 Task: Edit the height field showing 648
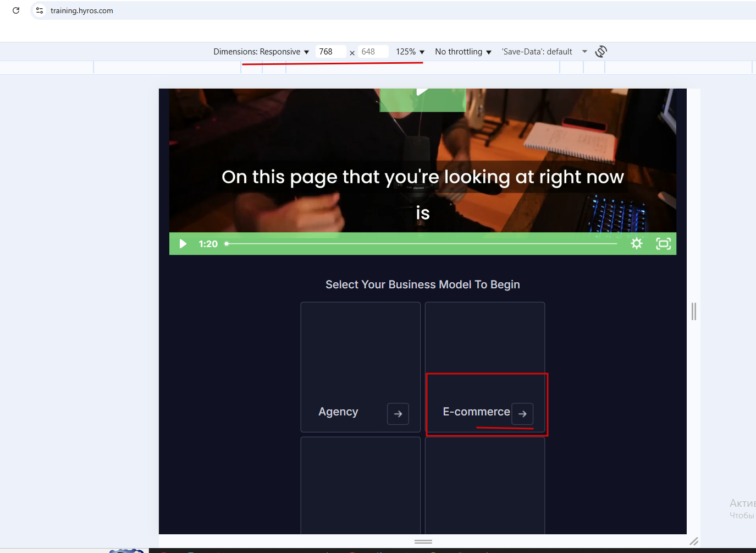373,52
